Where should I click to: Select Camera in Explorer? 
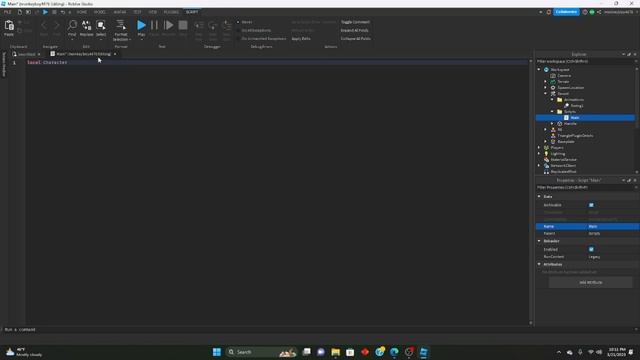click(x=564, y=76)
